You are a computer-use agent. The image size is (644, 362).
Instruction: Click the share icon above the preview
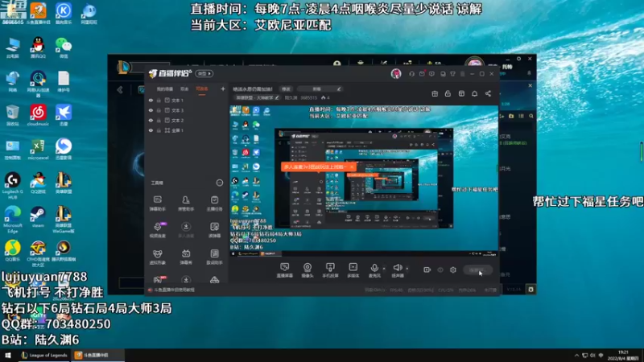(488, 93)
